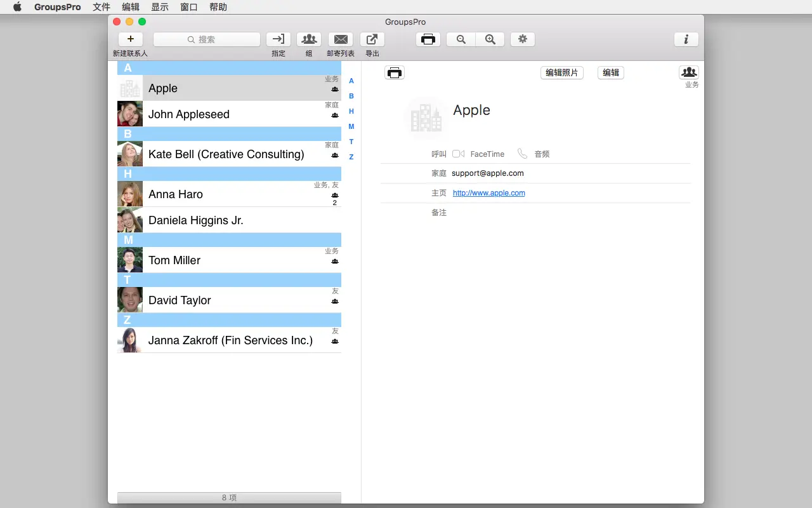Click the 邮寄列表 mailing list icon
This screenshot has height=508, width=812.
point(341,39)
